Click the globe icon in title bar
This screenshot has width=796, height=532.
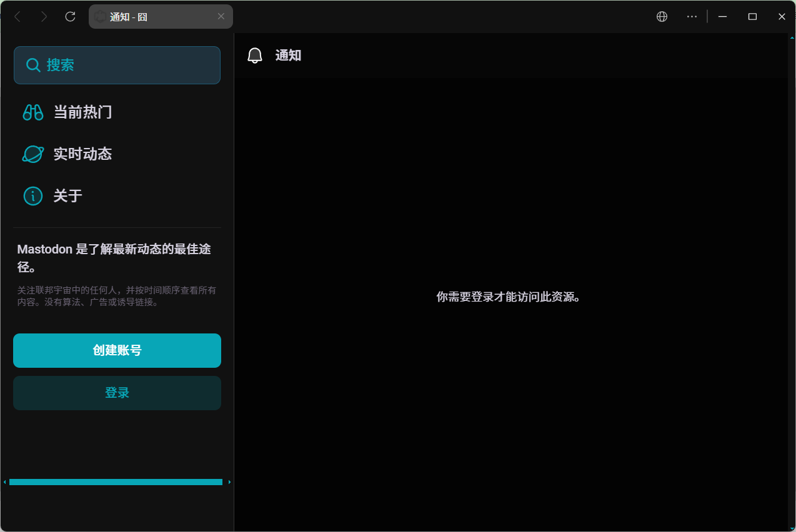(662, 17)
